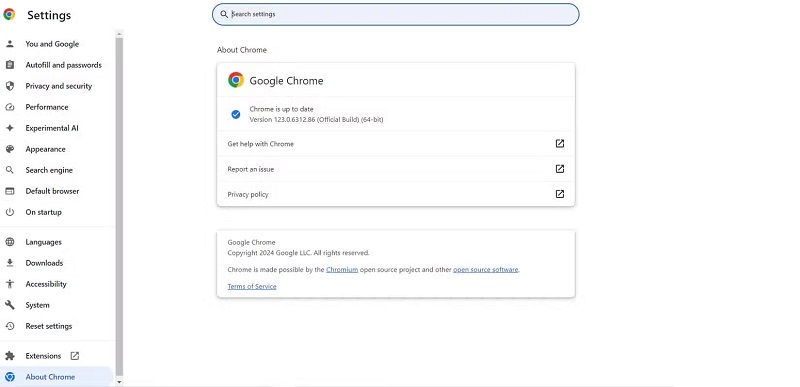Click the Accessibility person icon

(10, 284)
